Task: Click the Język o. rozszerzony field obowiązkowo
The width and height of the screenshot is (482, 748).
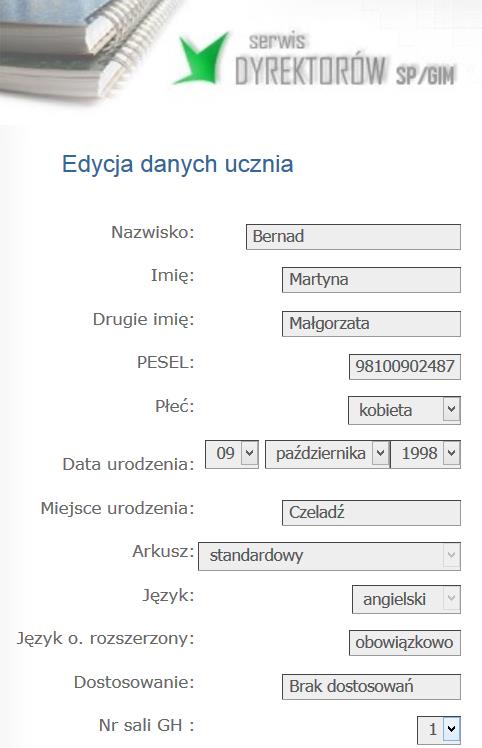Action: pos(405,643)
